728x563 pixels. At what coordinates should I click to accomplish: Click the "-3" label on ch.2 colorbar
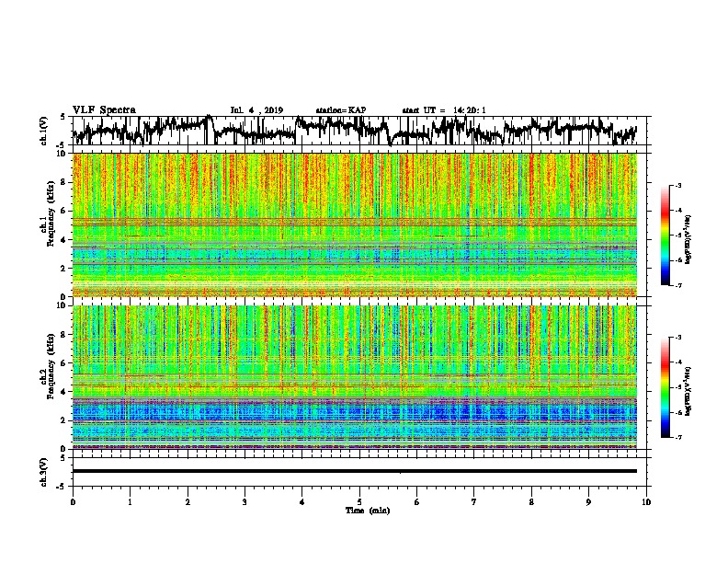click(x=678, y=338)
